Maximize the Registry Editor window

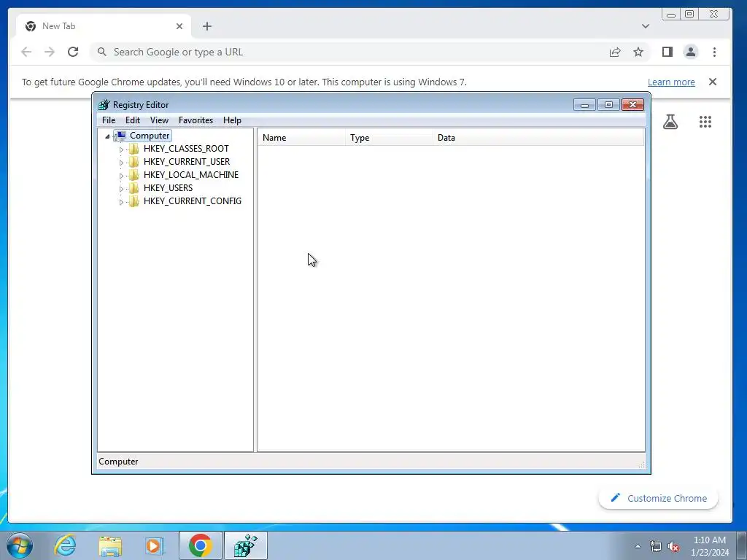point(608,105)
